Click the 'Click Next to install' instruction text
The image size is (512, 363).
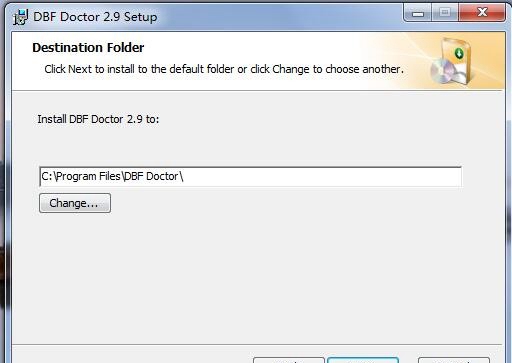click(224, 69)
